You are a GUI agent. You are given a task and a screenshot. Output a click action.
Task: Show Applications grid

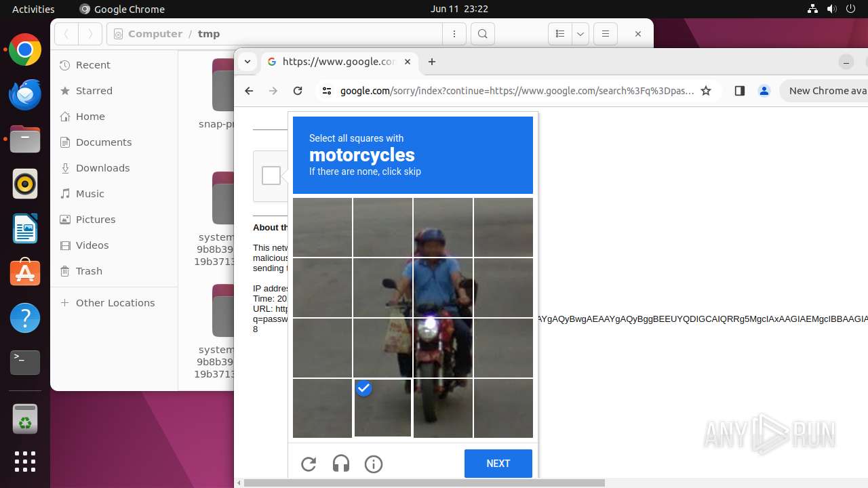[25, 462]
